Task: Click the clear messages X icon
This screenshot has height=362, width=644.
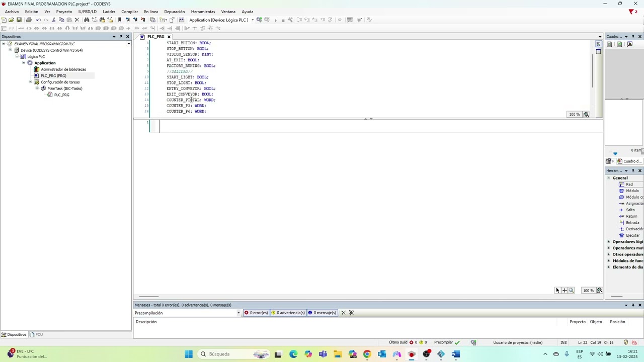Action: pos(344,313)
